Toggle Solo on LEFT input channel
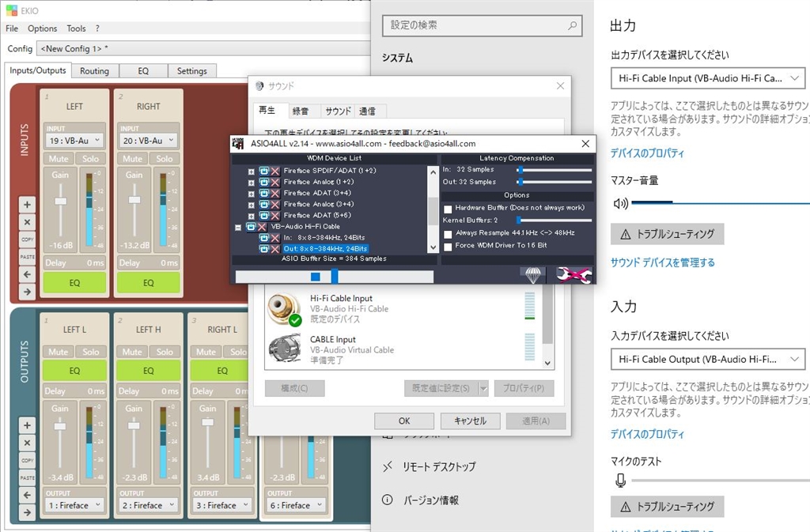The height and width of the screenshot is (532, 810). 90,159
